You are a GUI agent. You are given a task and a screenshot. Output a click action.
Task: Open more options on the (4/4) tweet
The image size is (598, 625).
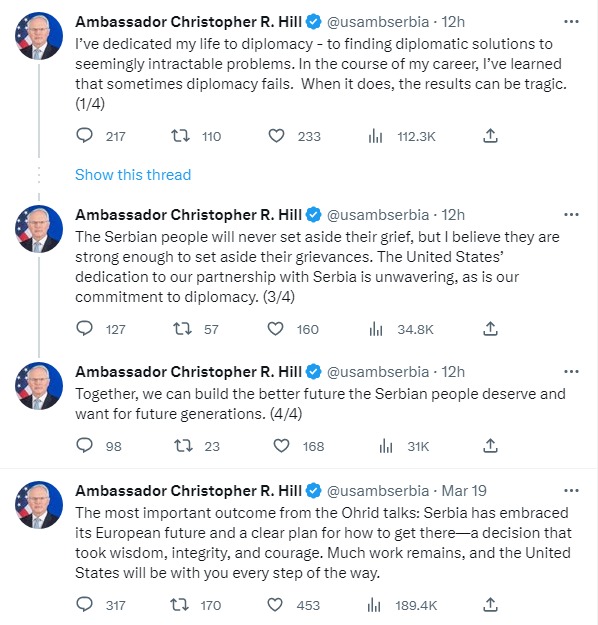click(571, 371)
